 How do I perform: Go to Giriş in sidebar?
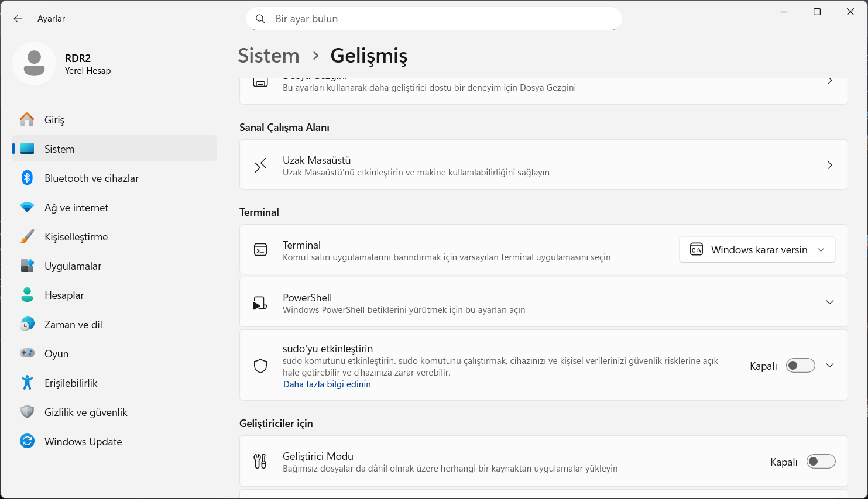tap(114, 119)
